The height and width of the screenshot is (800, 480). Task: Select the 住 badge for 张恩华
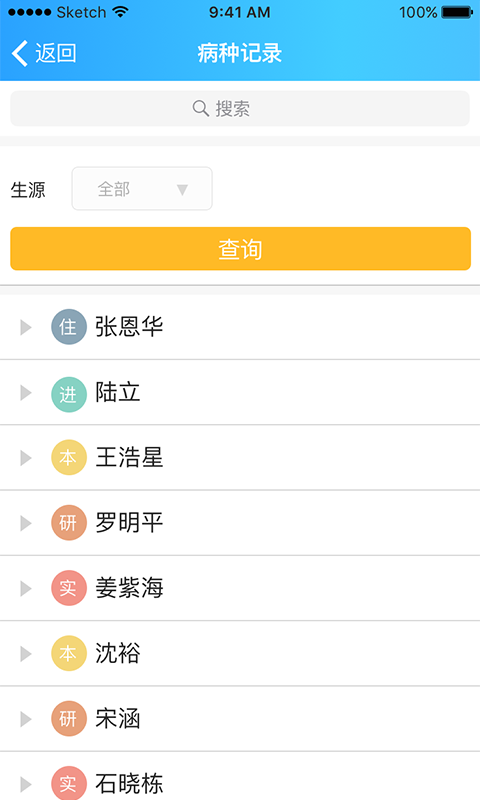tap(69, 327)
